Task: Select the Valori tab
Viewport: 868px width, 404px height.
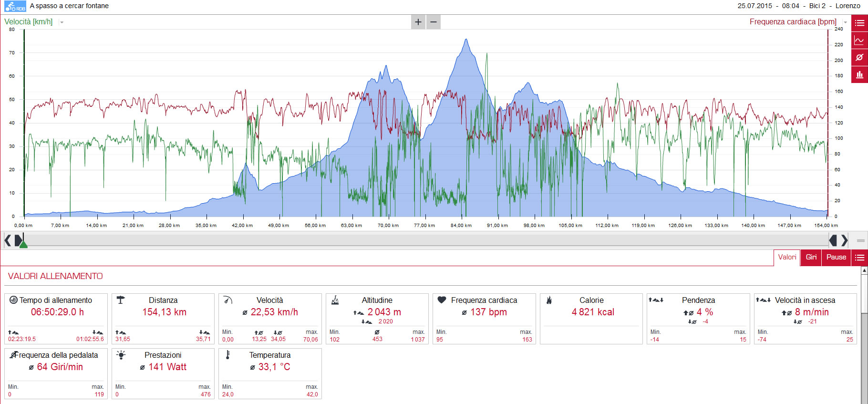Action: (x=787, y=258)
